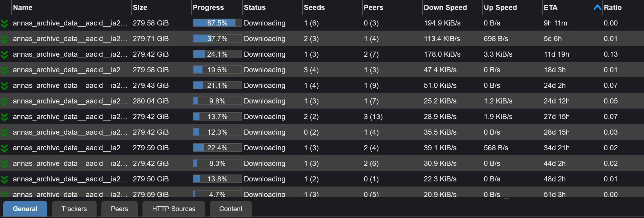Sort torrents by the Down Speed column header
Image resolution: width=644 pixels, height=218 pixels.
coord(445,7)
